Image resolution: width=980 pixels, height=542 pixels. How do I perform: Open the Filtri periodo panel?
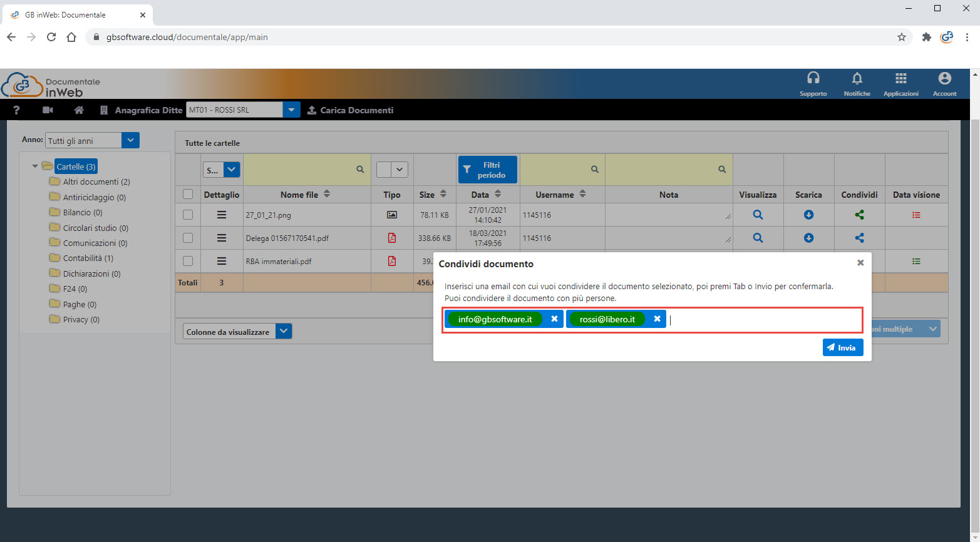point(487,169)
